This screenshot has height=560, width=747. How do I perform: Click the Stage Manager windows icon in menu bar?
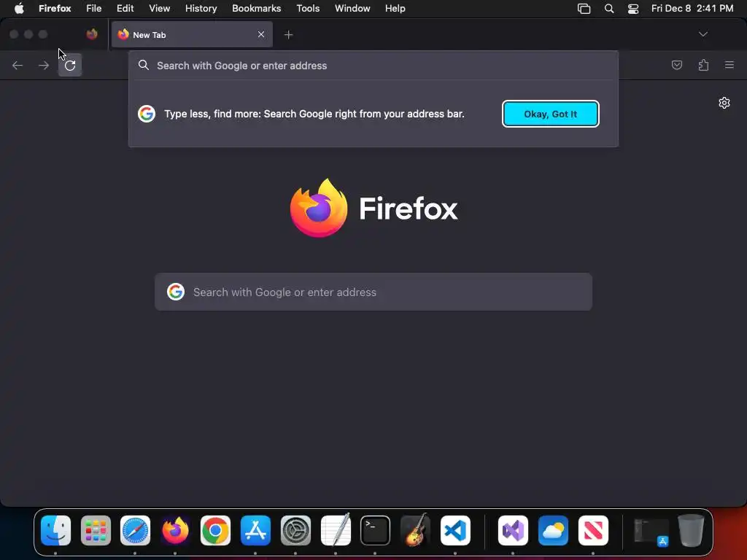pyautogui.click(x=584, y=9)
